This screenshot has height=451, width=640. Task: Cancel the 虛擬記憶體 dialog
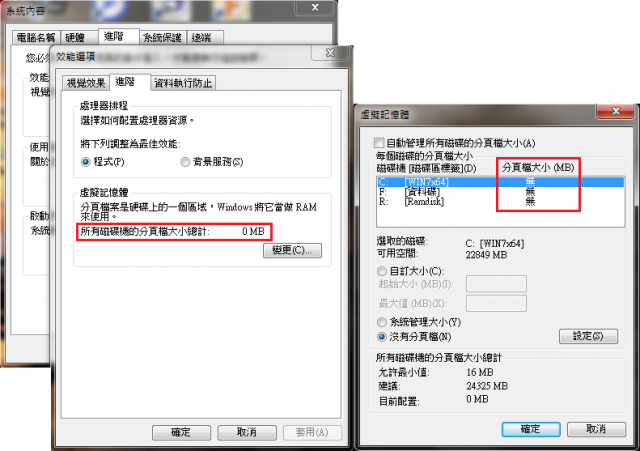coord(596,429)
